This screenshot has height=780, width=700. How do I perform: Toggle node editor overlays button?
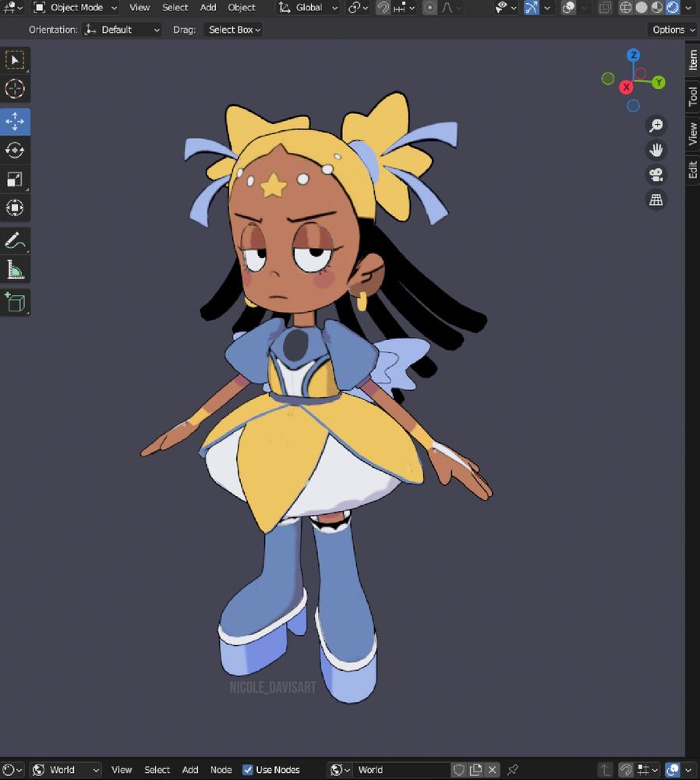pos(673,770)
